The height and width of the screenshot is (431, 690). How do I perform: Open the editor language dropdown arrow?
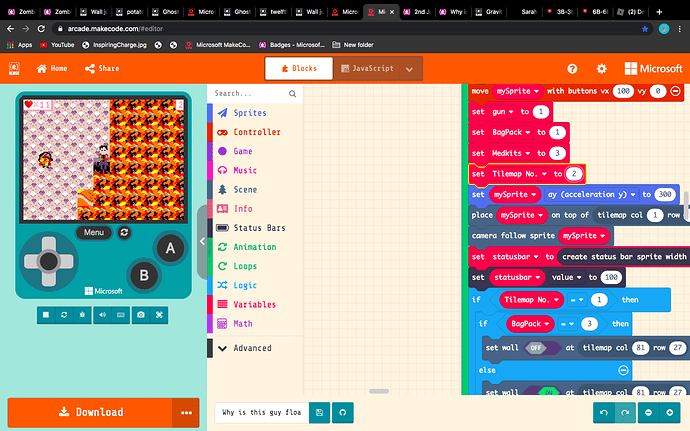[410, 69]
